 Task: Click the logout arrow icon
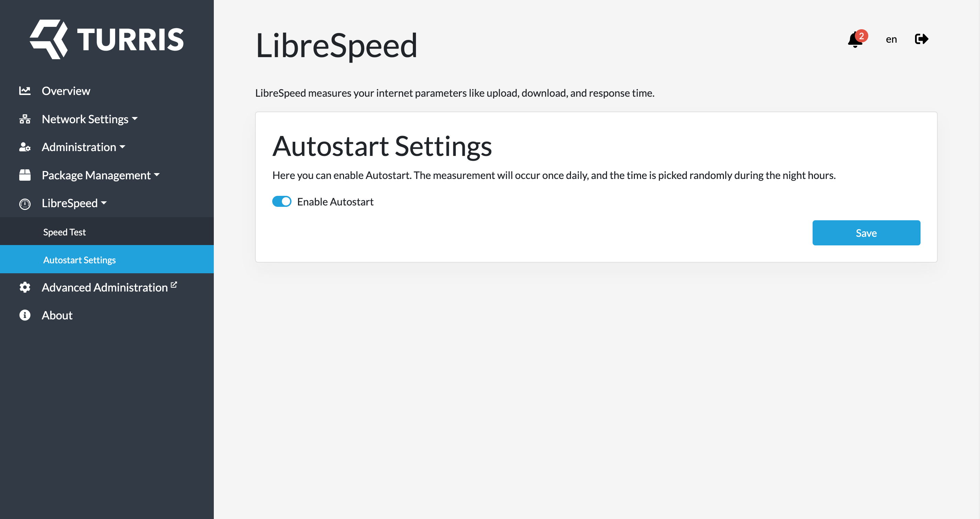point(922,39)
